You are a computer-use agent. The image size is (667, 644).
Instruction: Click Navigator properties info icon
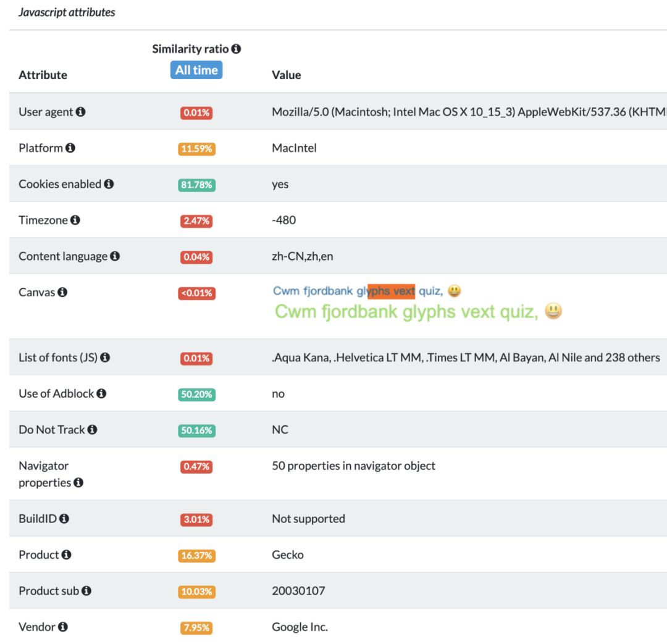(x=78, y=483)
